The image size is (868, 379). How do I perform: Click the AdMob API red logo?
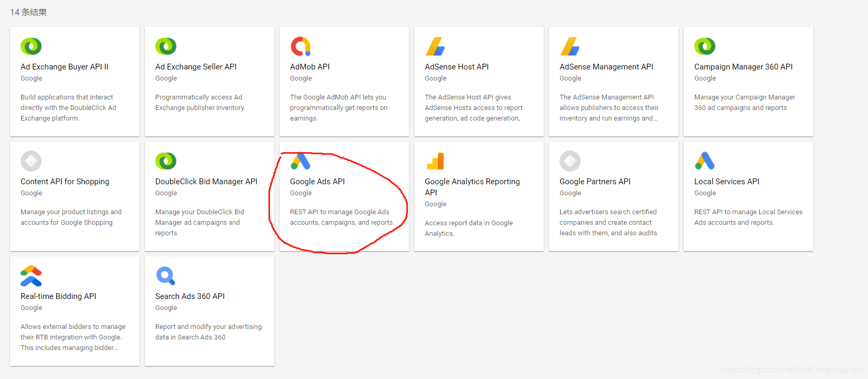tap(301, 46)
